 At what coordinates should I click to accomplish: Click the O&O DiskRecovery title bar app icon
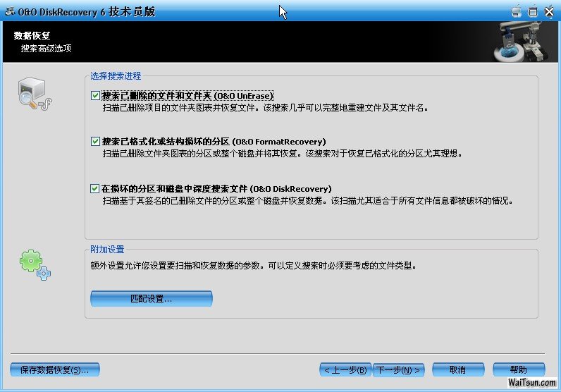(x=10, y=11)
